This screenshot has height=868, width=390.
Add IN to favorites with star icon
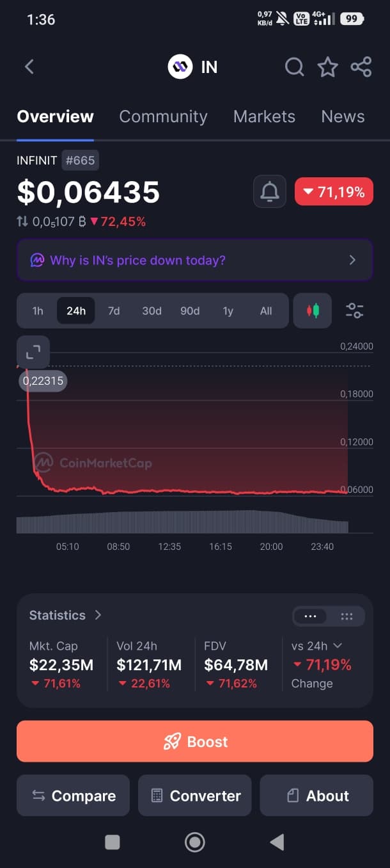click(328, 67)
